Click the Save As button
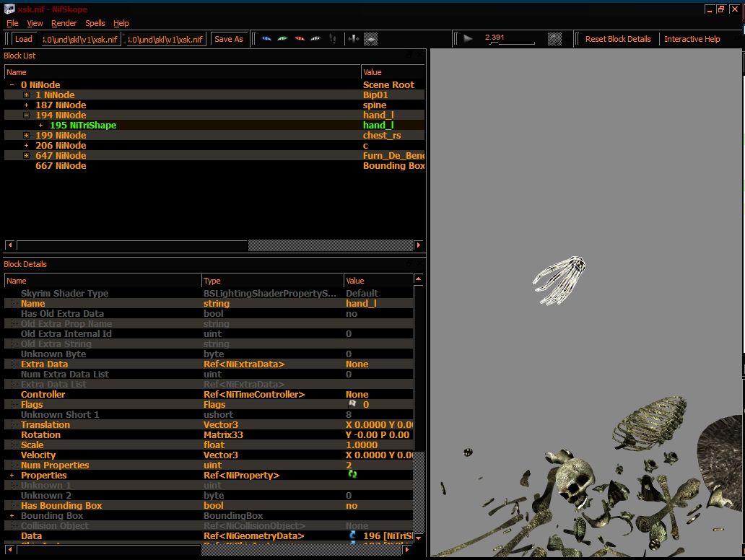745x560 pixels. pyautogui.click(x=229, y=39)
